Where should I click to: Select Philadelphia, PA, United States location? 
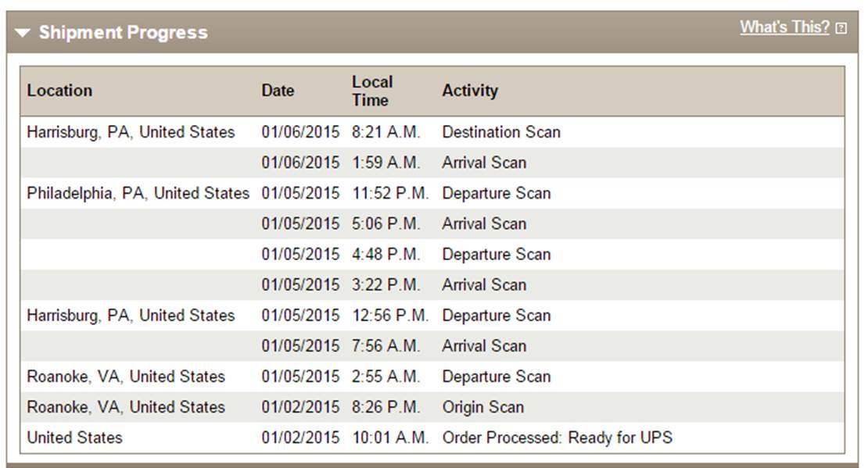pyautogui.click(x=138, y=193)
